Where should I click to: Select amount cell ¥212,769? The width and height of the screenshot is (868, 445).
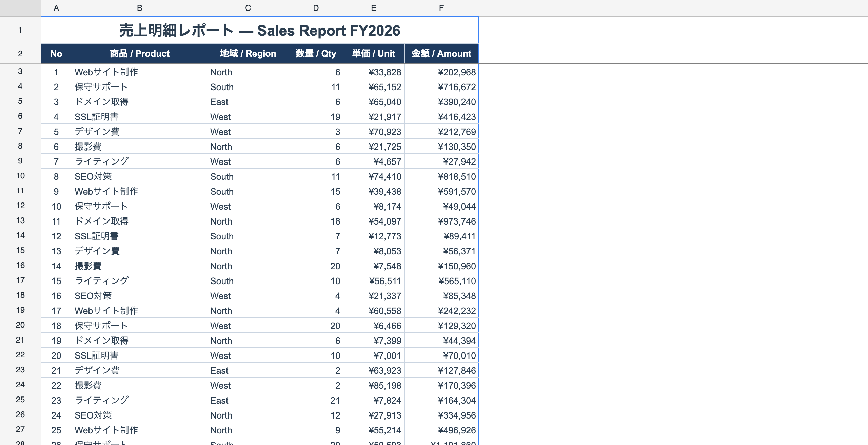point(441,132)
